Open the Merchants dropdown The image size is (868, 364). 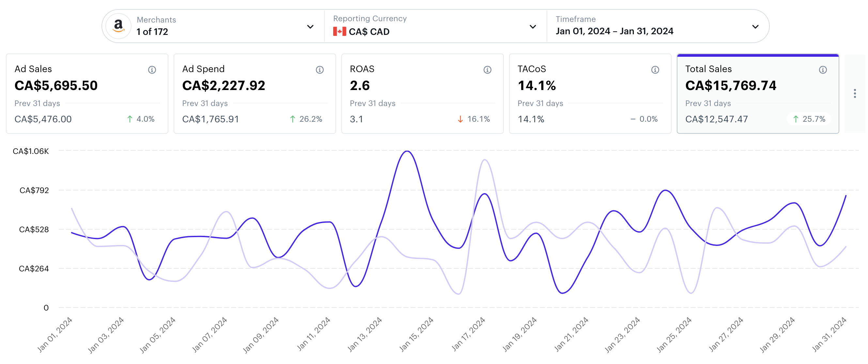click(x=214, y=26)
